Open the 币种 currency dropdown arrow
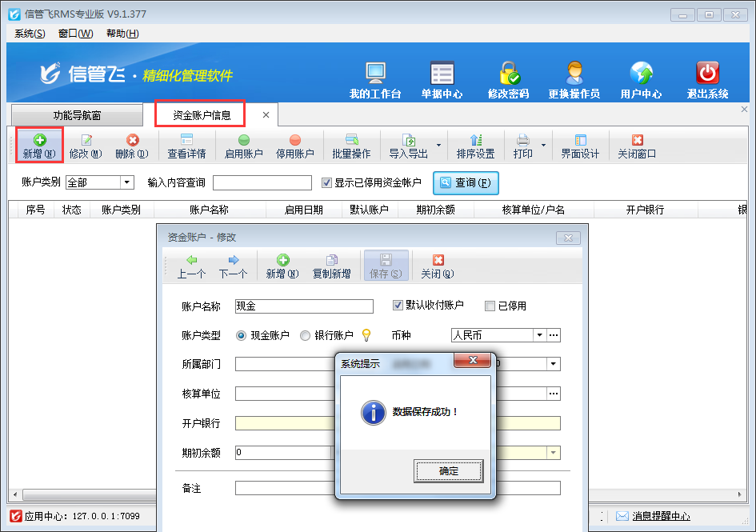The image size is (756, 532). (539, 335)
